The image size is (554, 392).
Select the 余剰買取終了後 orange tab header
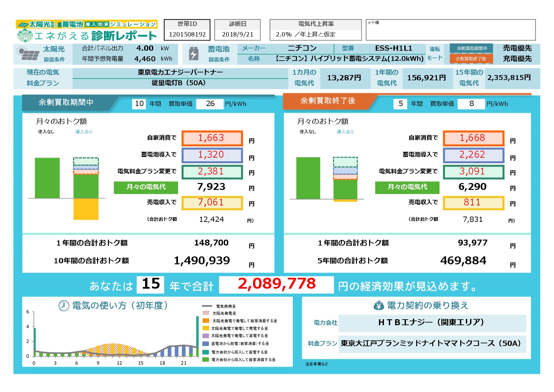coord(328,101)
